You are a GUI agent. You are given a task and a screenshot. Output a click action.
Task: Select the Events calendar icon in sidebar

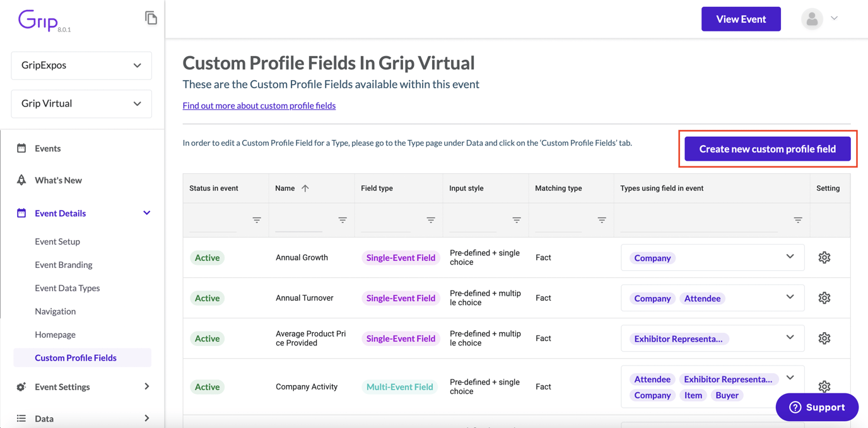coord(21,148)
